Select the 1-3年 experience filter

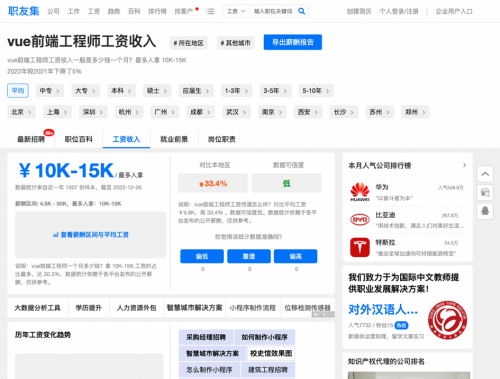tap(236, 91)
